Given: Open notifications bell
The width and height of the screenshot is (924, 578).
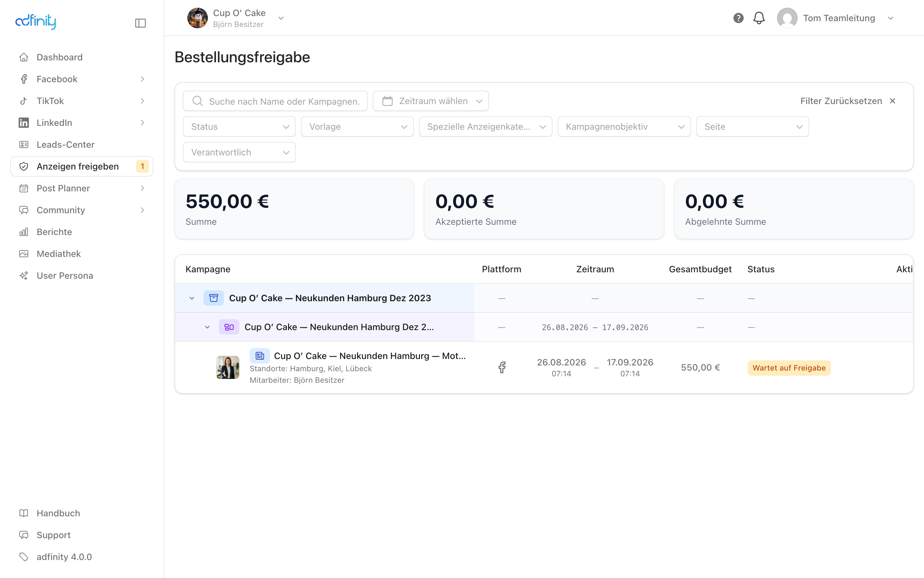Looking at the screenshot, I should click(759, 18).
